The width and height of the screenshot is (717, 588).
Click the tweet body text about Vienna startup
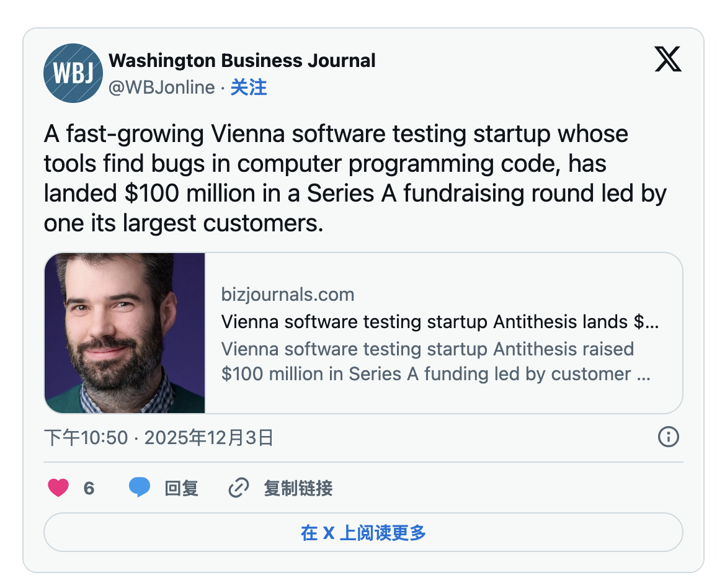point(354,179)
